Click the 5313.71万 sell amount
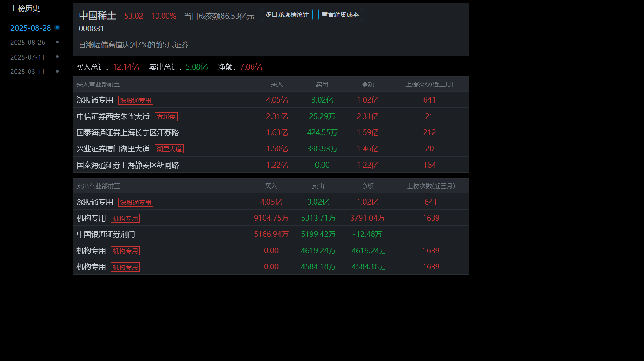 [x=318, y=218]
